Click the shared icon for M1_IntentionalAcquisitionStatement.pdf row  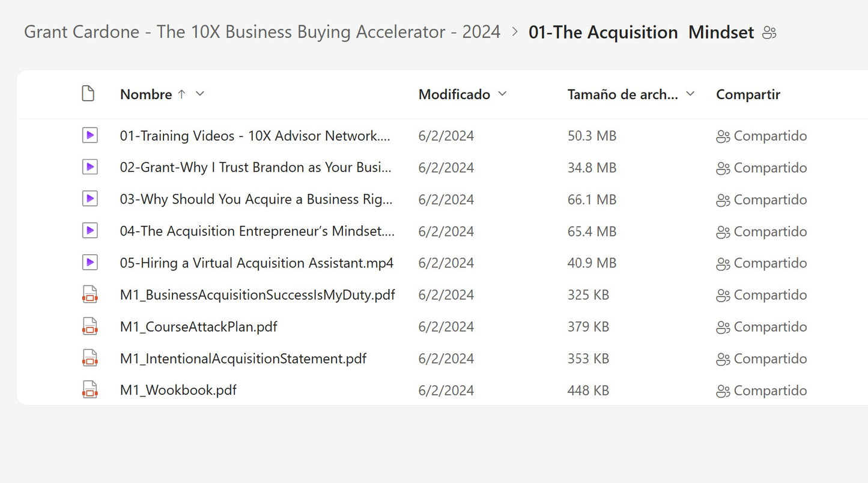(x=723, y=359)
